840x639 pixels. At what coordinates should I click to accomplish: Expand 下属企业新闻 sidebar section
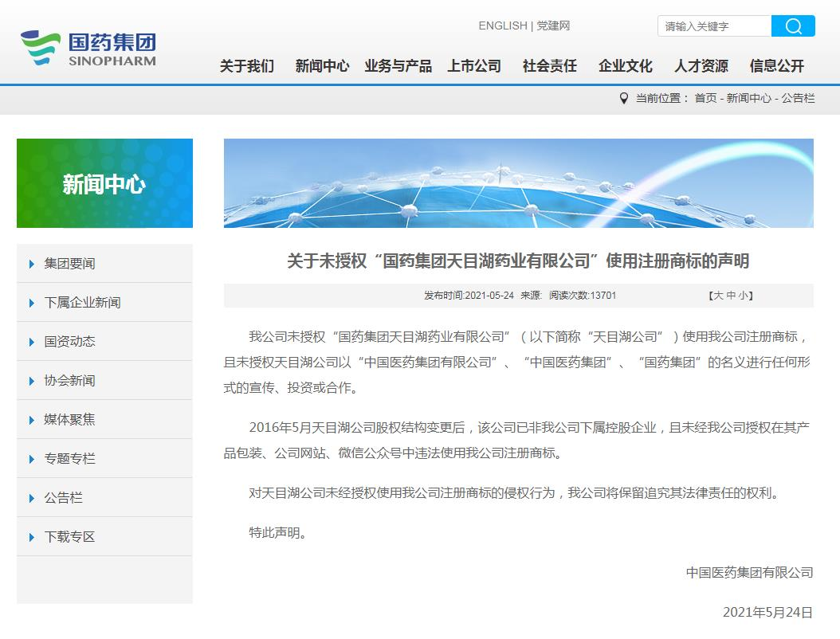(x=82, y=303)
